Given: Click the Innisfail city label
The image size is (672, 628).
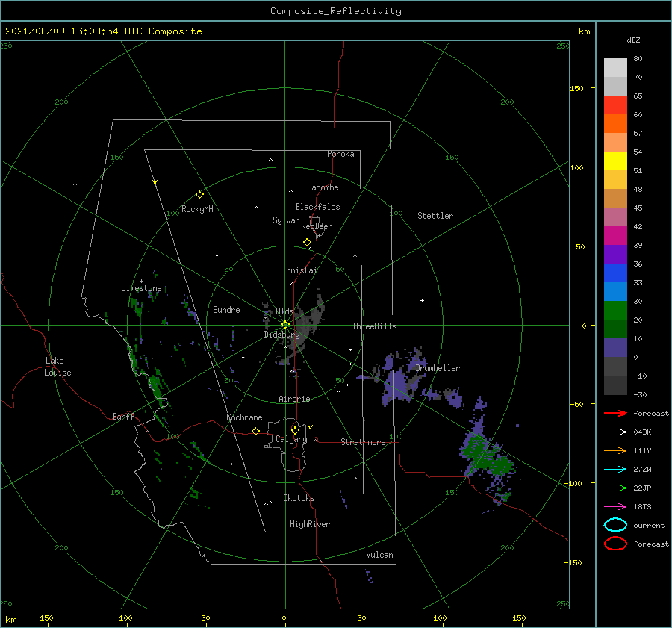Looking at the screenshot, I should point(302,270).
